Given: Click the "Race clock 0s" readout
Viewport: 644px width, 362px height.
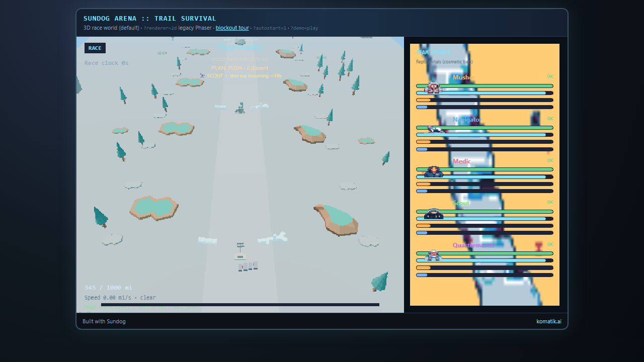Looking at the screenshot, I should click(107, 63).
